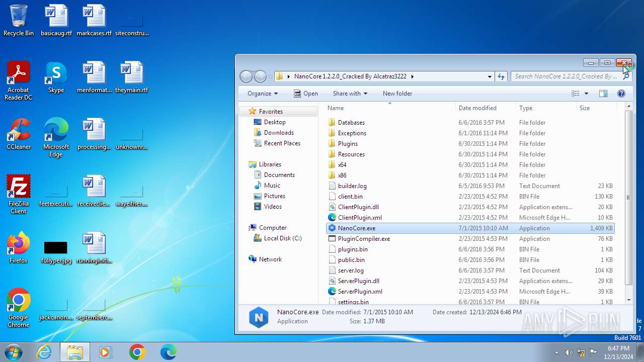Click the refresh button beside address bar
Viewport: 644px width, 362px height.
click(501, 76)
